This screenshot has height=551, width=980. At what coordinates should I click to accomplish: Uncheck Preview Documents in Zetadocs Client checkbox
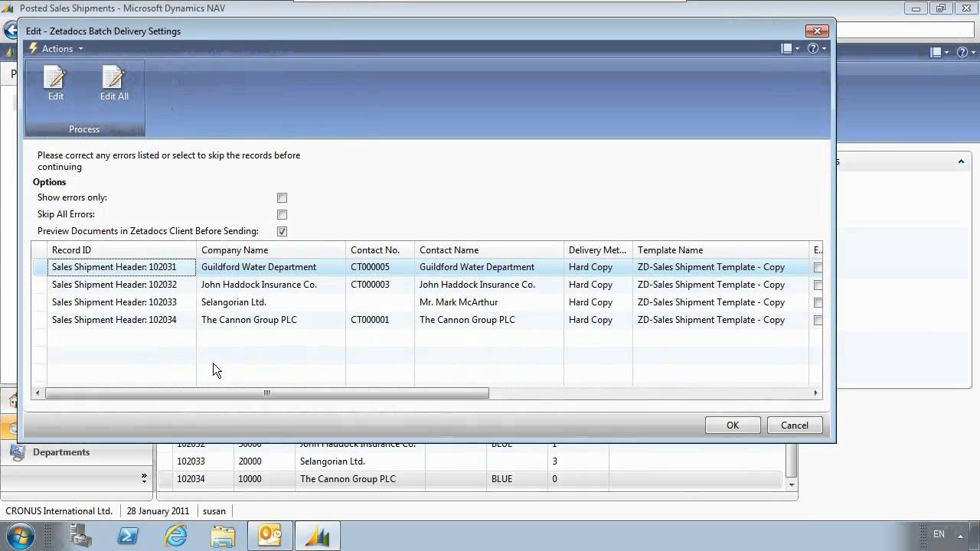tap(282, 231)
